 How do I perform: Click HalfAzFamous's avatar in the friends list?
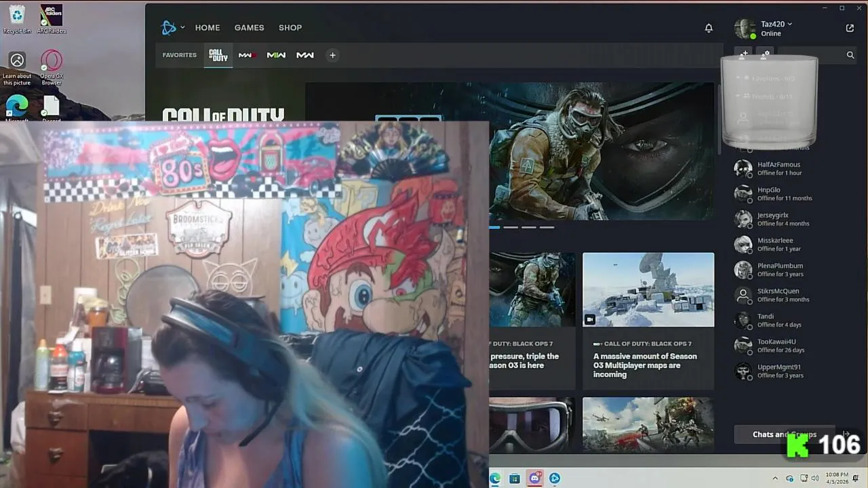pos(743,168)
